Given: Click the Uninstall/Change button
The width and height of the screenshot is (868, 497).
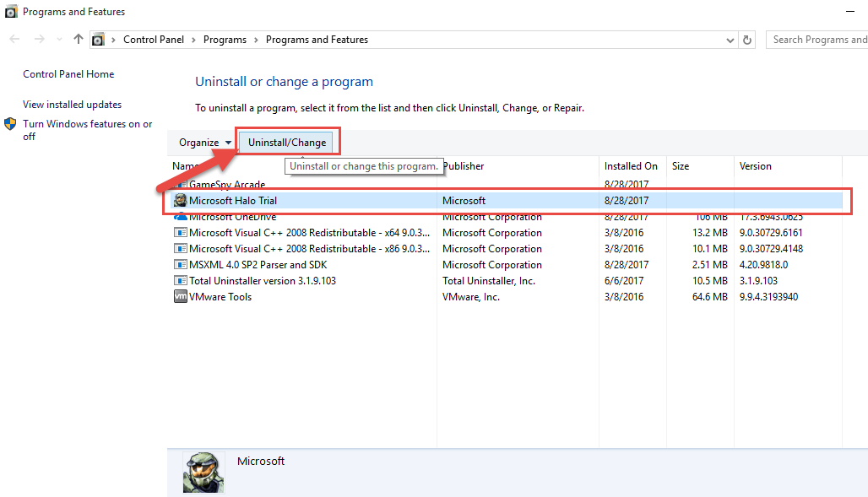Looking at the screenshot, I should [x=287, y=142].
